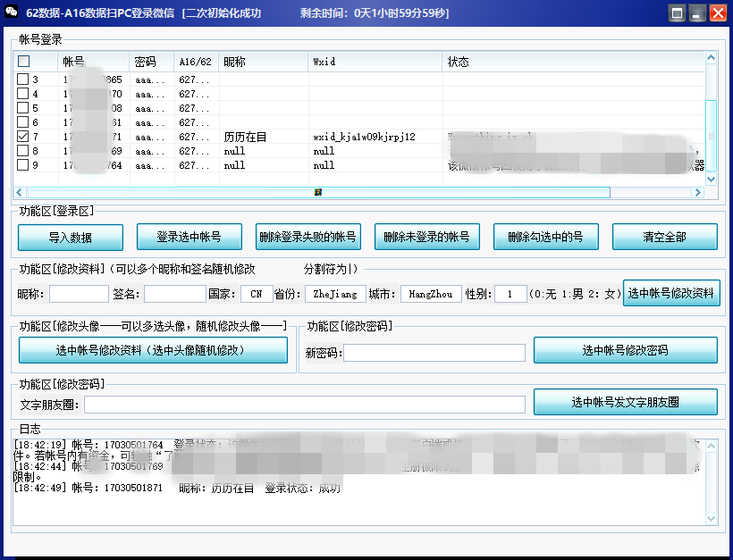This screenshot has width=733, height=560.
Task: Click 删除登录失败的帐号 button
Action: click(x=308, y=237)
